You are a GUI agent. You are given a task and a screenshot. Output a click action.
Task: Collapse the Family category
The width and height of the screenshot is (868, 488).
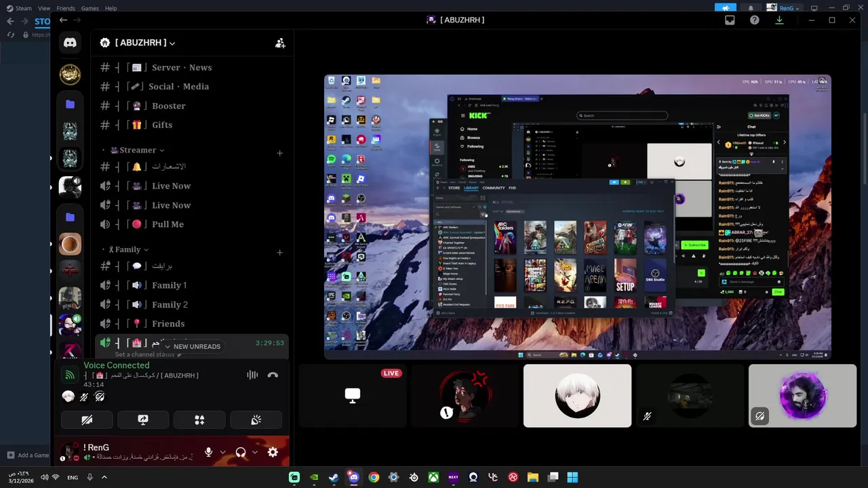128,249
